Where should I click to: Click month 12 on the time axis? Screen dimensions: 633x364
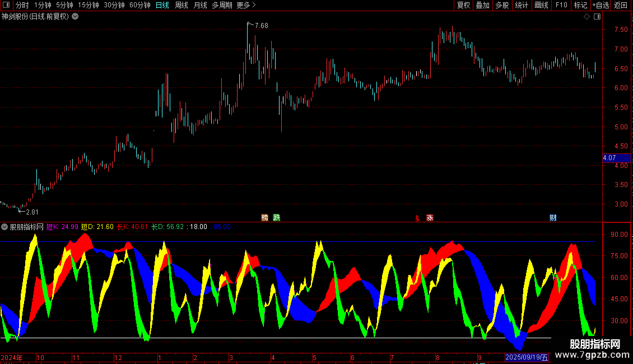click(118, 357)
